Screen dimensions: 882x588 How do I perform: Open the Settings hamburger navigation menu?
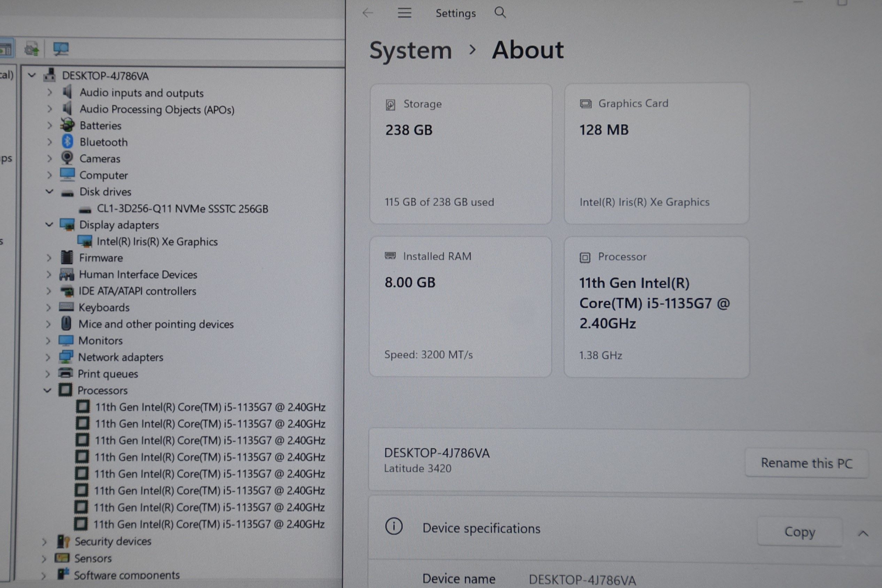(x=404, y=13)
